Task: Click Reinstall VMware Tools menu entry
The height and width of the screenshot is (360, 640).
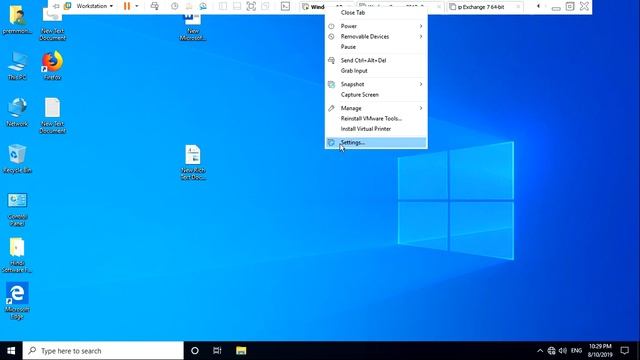Action: [x=376, y=118]
